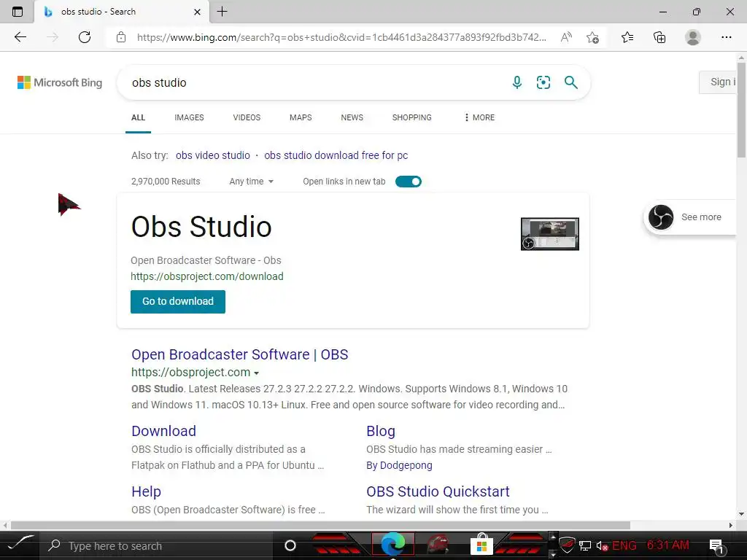The width and height of the screenshot is (747, 560).
Task: Open Microsoft Store from taskbar
Action: tap(481, 544)
